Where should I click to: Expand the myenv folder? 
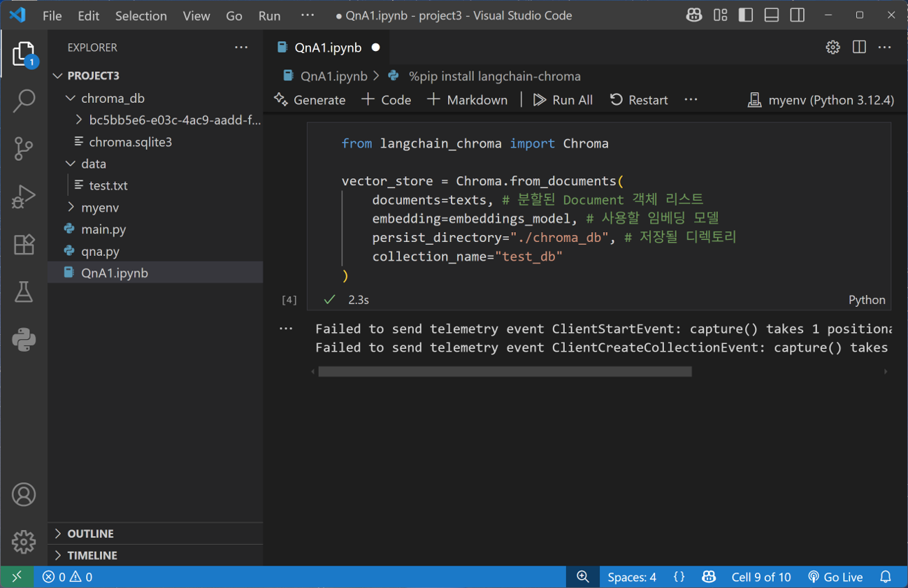pos(155,208)
